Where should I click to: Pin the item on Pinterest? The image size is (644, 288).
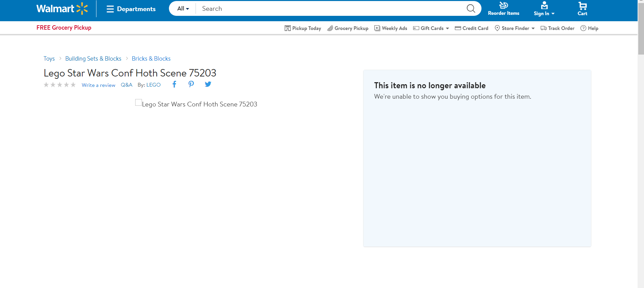pyautogui.click(x=191, y=84)
